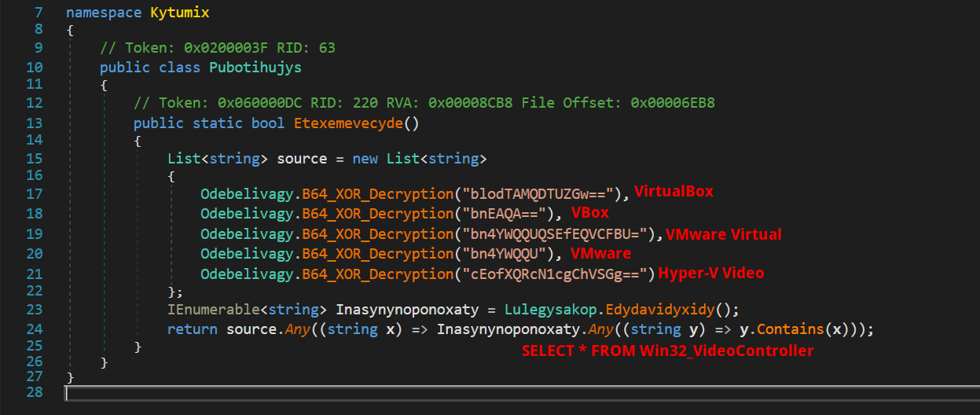This screenshot has height=415, width=980.
Task: Open the Pubotihujys class definition
Action: pos(255,68)
